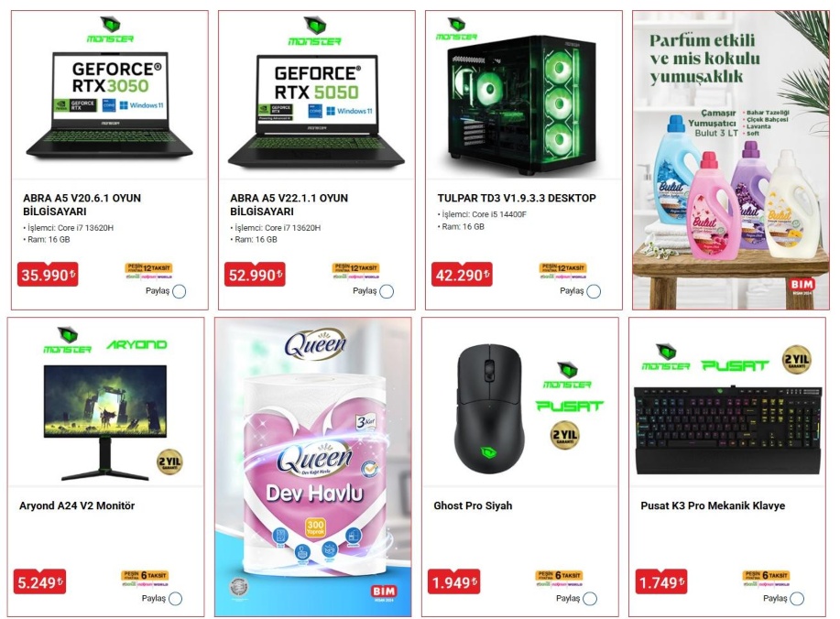Image resolution: width=840 pixels, height=619 pixels.
Task: Select Paylaş circle for ABRA A5 V22.1.1
Action: pyautogui.click(x=387, y=291)
